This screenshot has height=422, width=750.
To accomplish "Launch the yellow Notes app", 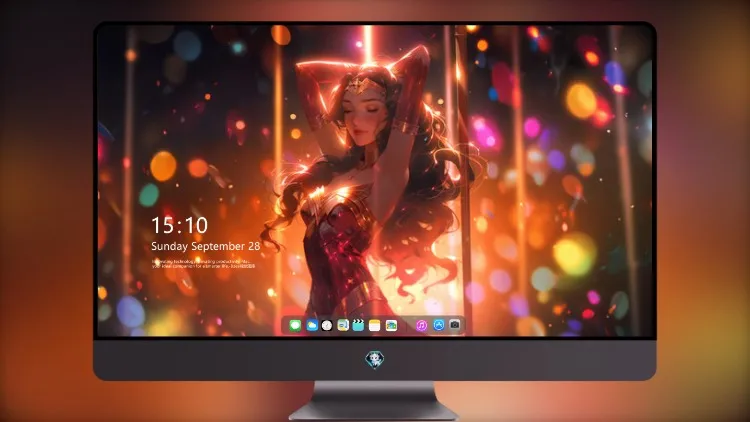I will (x=375, y=325).
